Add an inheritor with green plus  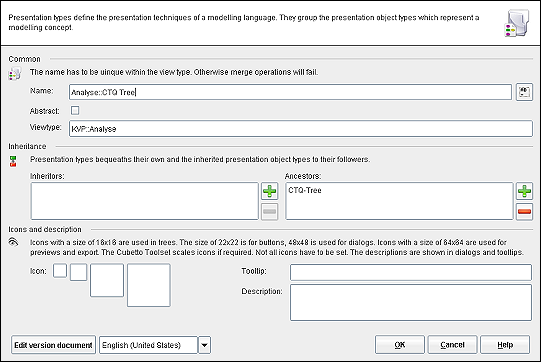pos(269,191)
